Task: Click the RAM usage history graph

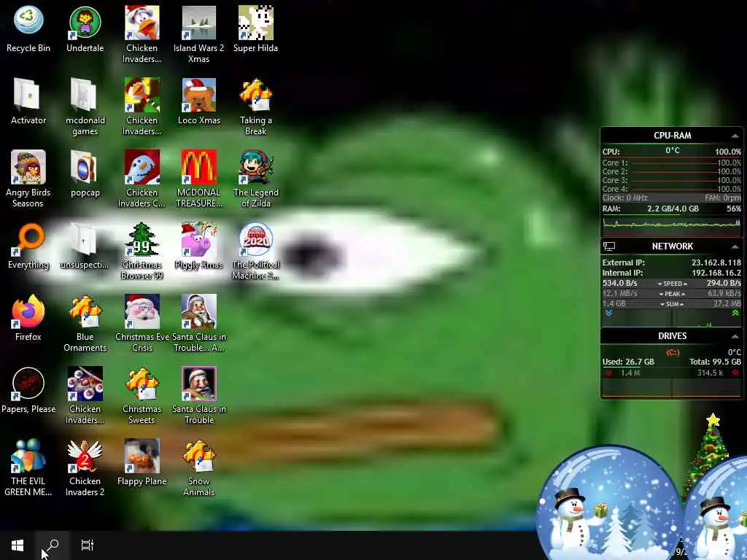Action: point(672,225)
